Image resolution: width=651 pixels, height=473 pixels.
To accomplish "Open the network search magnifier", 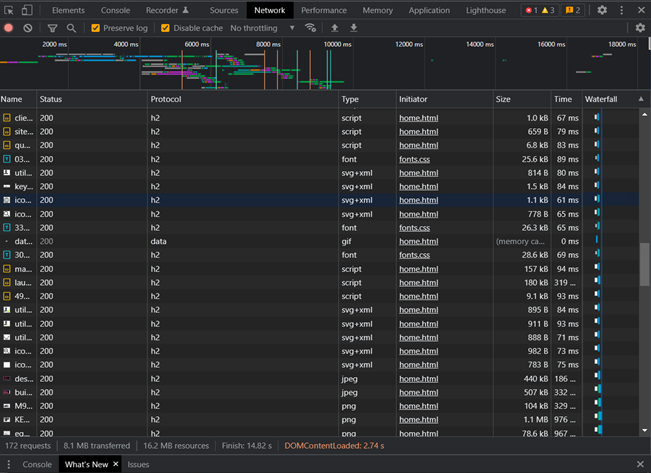I will [71, 28].
